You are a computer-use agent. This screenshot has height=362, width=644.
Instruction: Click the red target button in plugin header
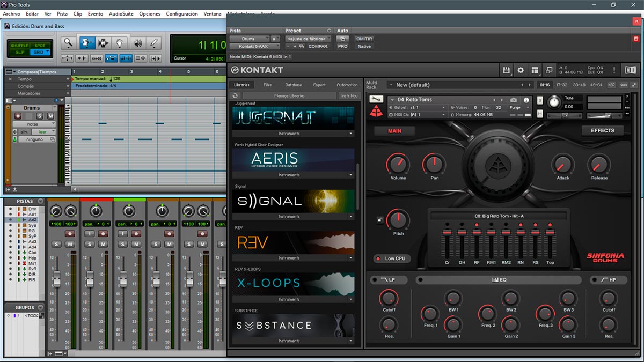pos(636,39)
